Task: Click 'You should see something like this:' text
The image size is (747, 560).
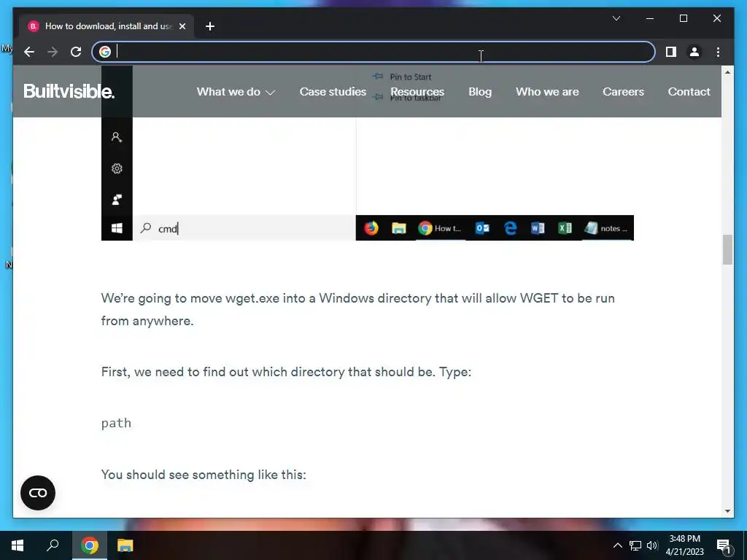Action: [204, 475]
